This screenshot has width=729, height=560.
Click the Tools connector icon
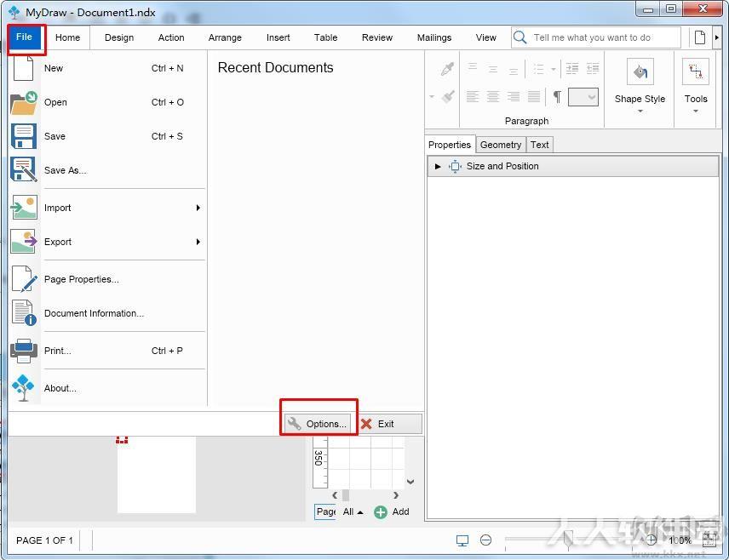(x=696, y=72)
